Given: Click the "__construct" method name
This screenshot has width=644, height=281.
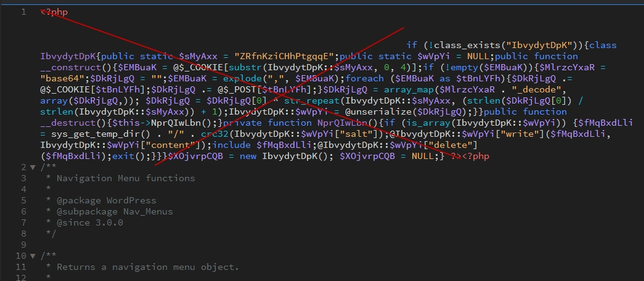Looking at the screenshot, I should tap(71, 67).
